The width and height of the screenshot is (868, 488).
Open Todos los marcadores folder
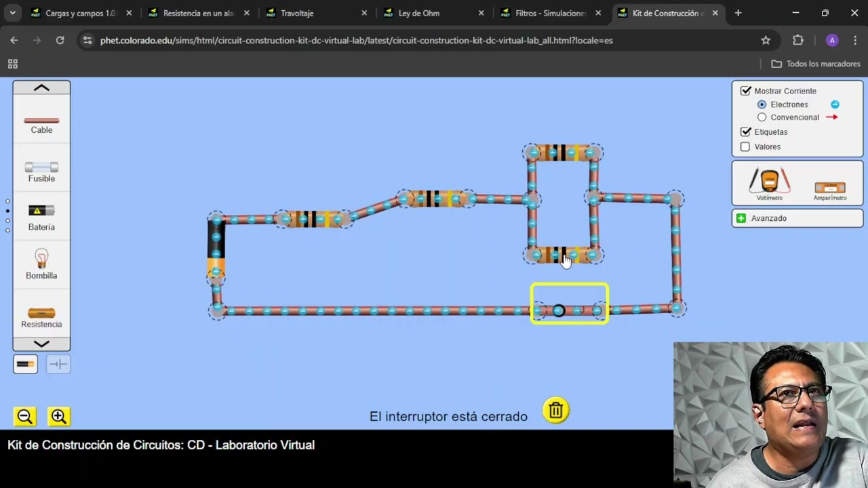coord(816,64)
